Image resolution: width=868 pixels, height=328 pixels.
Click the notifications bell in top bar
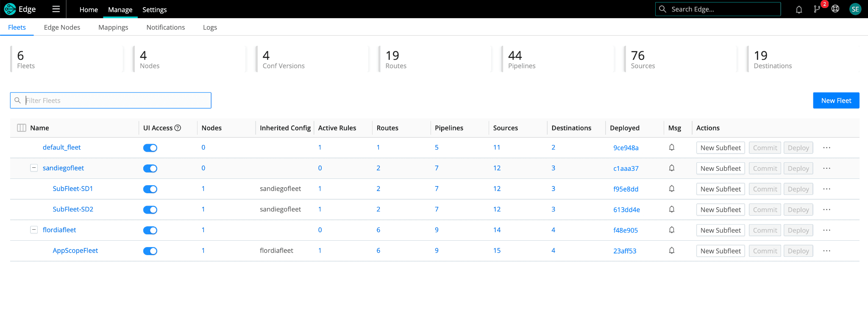click(x=799, y=9)
